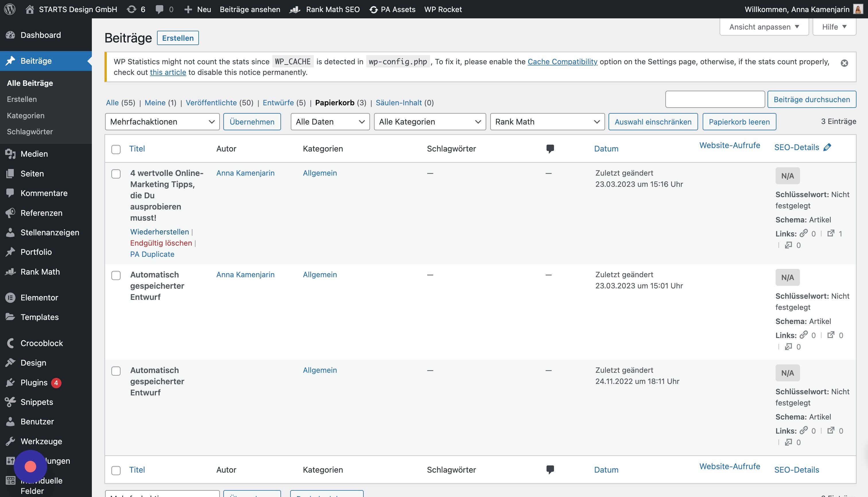The height and width of the screenshot is (497, 868).
Task: Open Schlagwörter in the Beiträge submenu
Action: click(30, 131)
